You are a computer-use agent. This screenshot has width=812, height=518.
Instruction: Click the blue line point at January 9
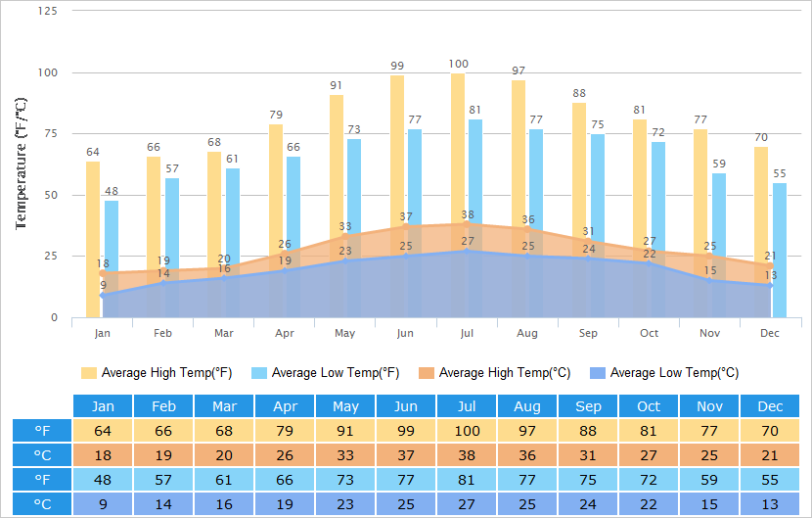103,296
